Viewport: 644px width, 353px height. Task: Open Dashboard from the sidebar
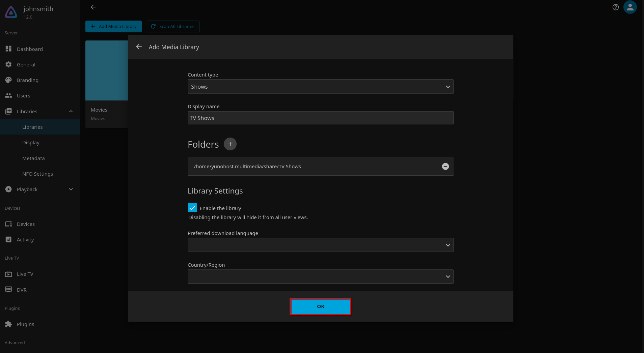(40, 49)
